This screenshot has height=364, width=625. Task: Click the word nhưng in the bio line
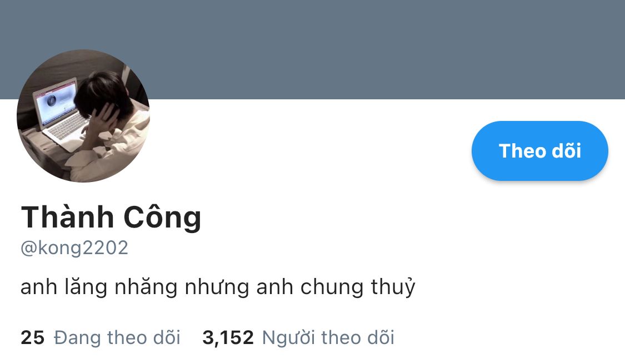217,288
